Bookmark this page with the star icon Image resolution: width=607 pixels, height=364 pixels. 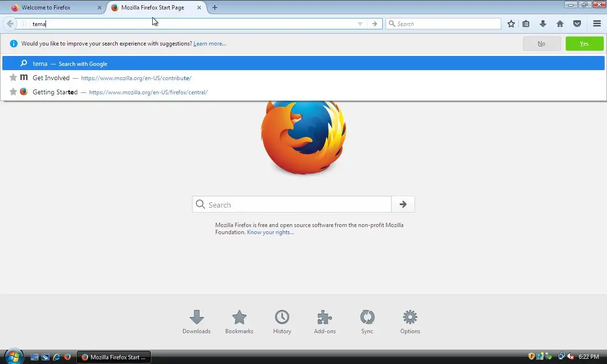[x=511, y=24]
